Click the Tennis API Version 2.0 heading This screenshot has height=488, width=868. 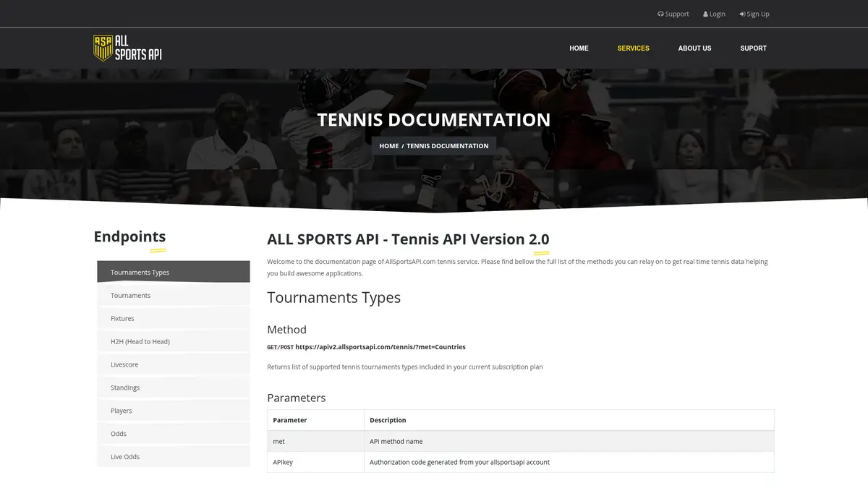(408, 239)
